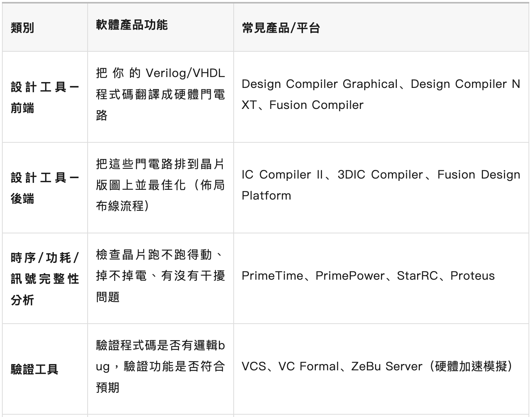Click the PrimeTime product name
532x417 pixels.
[272, 276]
